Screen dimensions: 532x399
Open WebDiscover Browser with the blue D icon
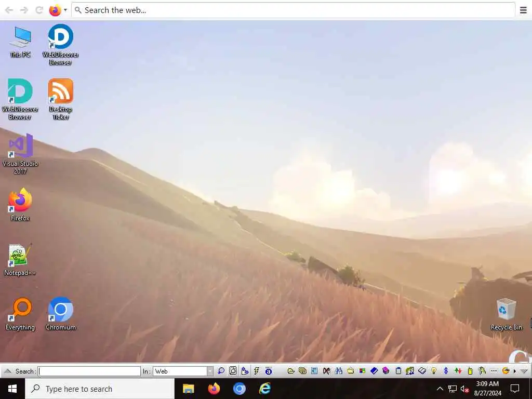pyautogui.click(x=60, y=45)
